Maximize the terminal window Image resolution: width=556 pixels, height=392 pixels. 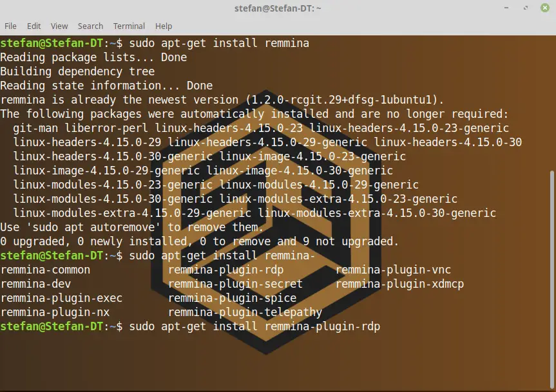coord(526,8)
